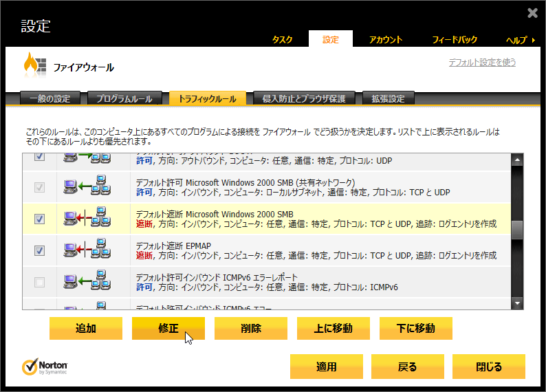
Task: Open the 侵入防止とブラウザ保護 tab
Action: pos(303,98)
